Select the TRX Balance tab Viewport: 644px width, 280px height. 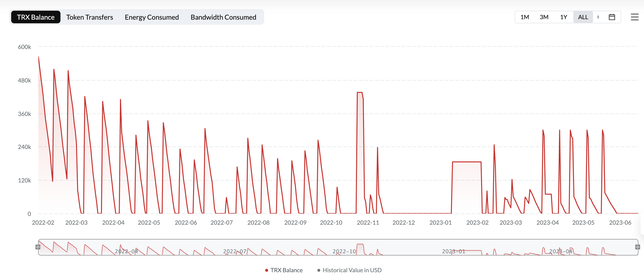[x=36, y=17]
